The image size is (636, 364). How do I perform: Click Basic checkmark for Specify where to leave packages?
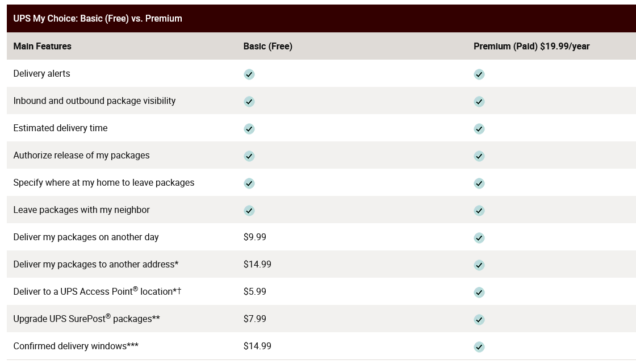pos(249,183)
